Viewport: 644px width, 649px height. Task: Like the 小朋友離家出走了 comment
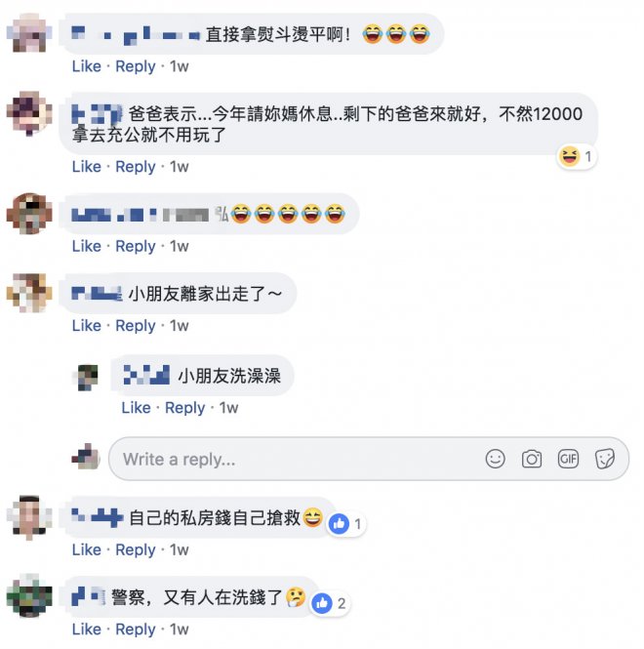click(x=87, y=326)
